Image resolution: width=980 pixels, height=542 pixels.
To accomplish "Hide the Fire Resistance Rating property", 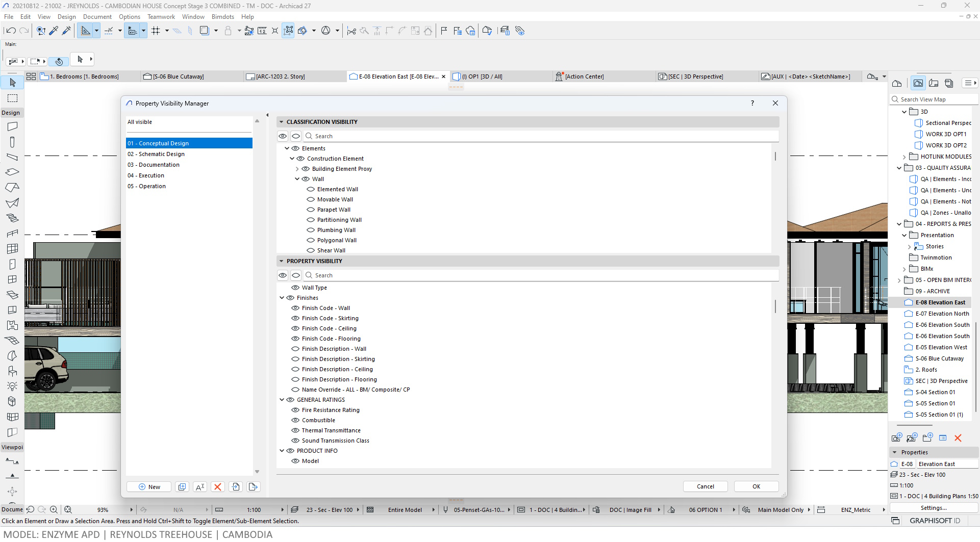I will 295,410.
